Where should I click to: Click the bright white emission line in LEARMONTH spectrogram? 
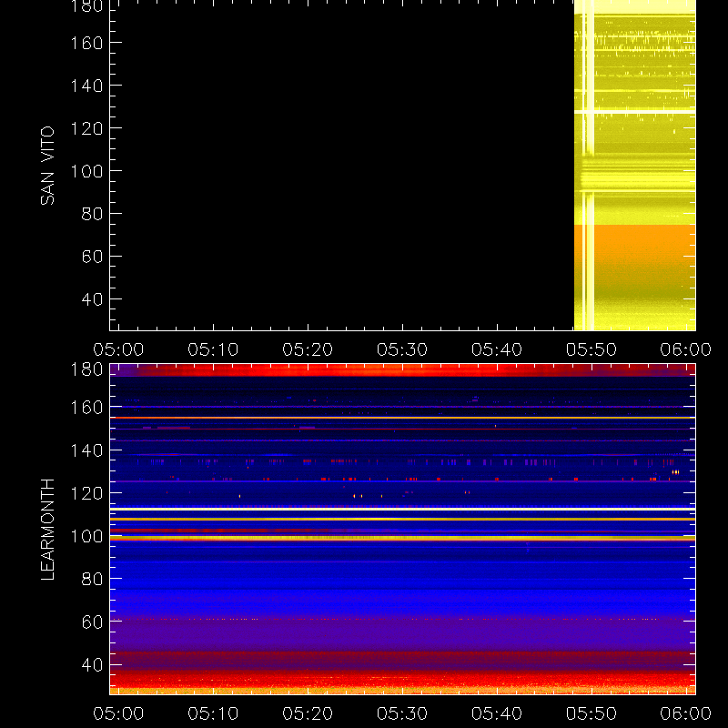click(402, 510)
